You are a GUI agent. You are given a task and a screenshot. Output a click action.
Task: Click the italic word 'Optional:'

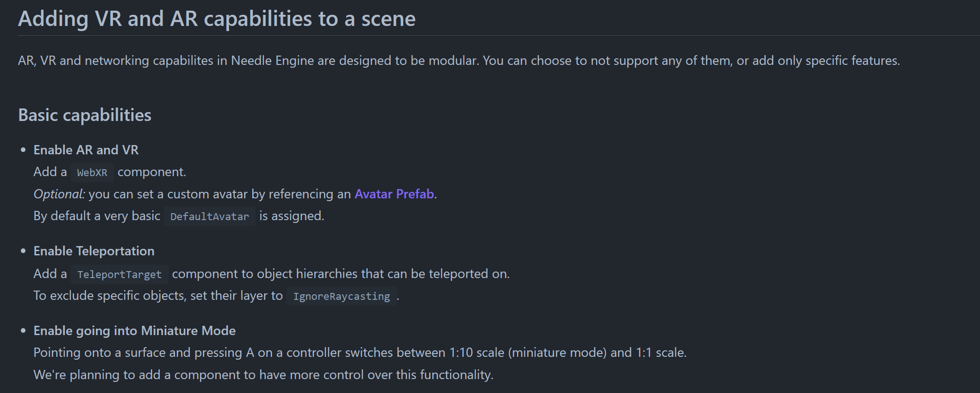tap(59, 194)
